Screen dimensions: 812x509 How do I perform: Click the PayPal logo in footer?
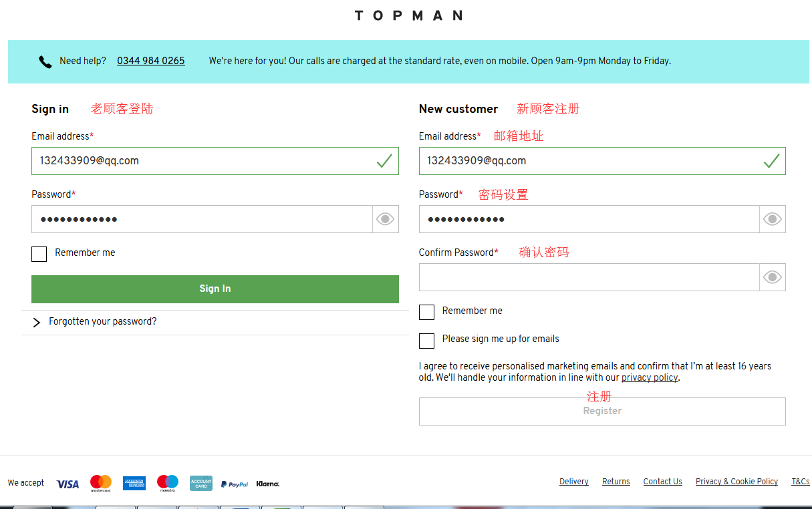235,484
